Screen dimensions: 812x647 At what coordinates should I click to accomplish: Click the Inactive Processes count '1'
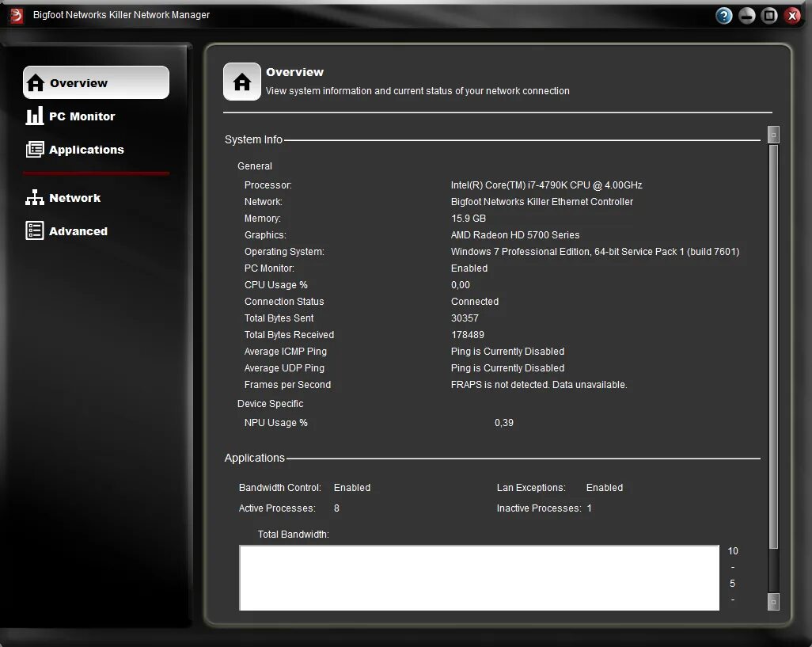(590, 508)
